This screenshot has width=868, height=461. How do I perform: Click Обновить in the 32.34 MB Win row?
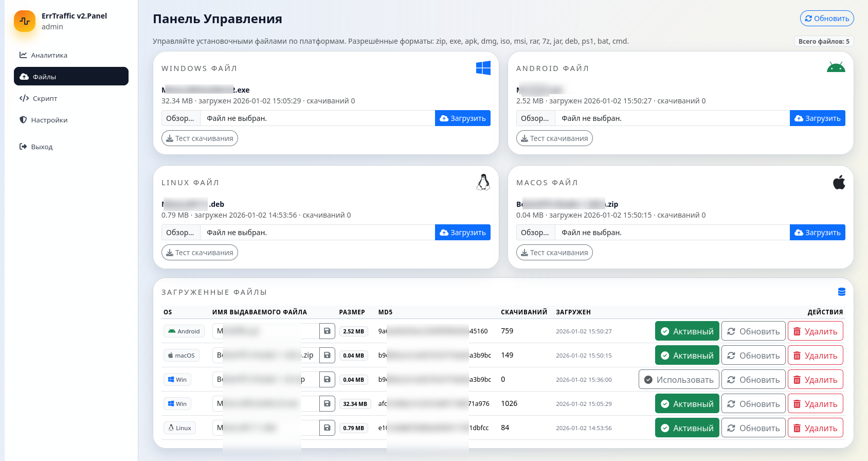(753, 404)
